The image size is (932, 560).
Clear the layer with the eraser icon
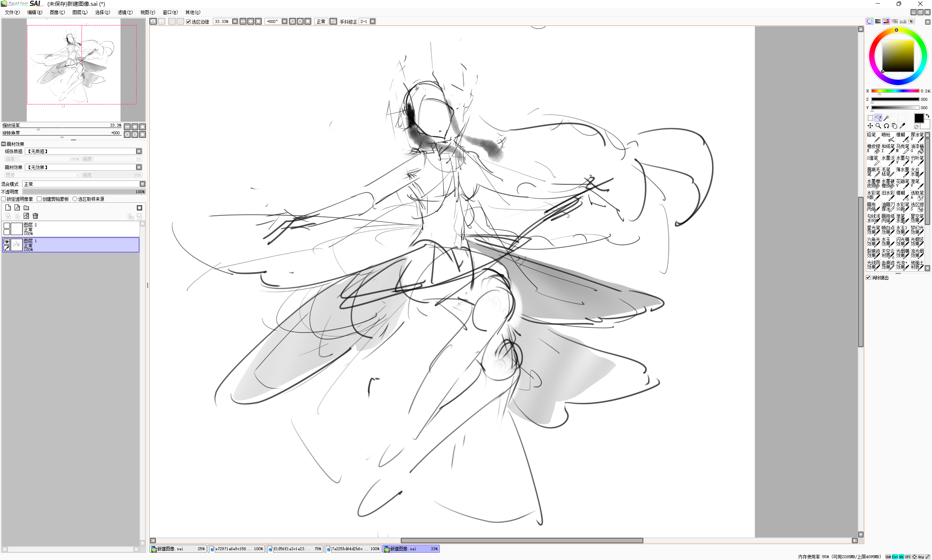click(26, 216)
